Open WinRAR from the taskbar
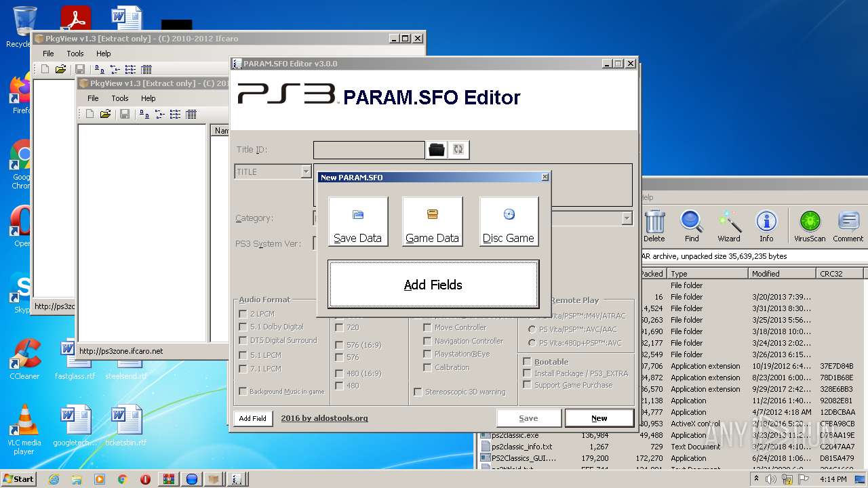 [x=168, y=479]
